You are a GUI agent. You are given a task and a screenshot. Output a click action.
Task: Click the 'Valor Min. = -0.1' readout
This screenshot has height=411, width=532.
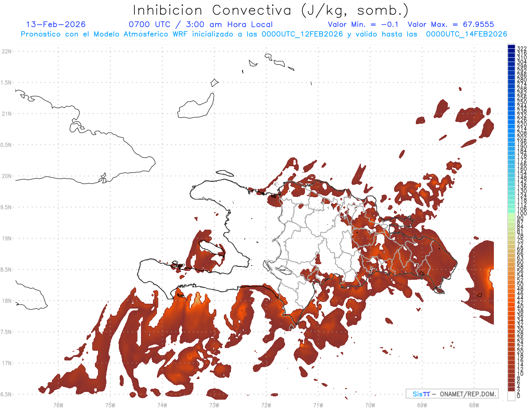click(364, 24)
